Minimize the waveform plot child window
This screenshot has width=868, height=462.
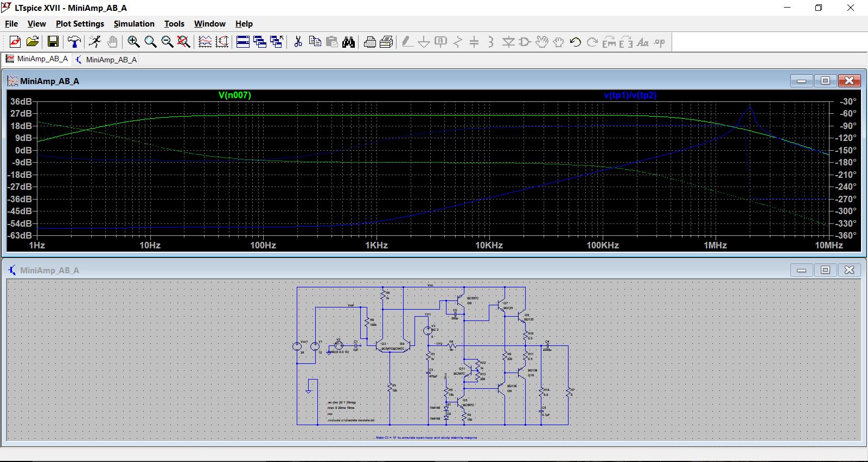pyautogui.click(x=801, y=81)
